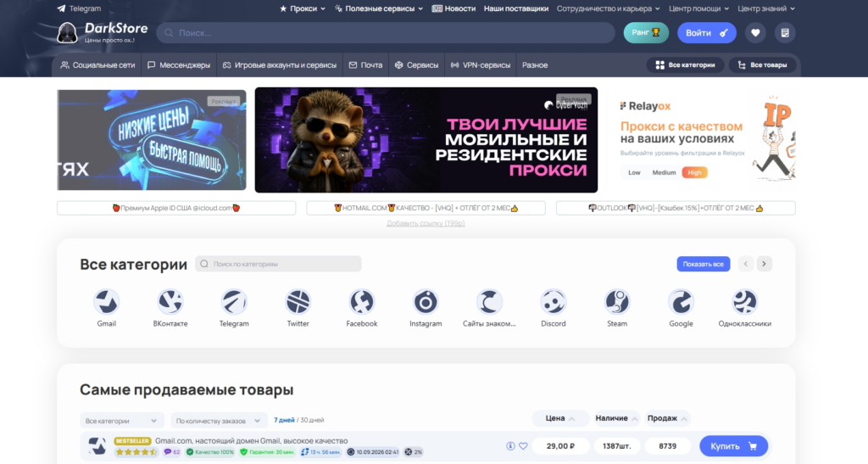Select the Почта category tab
The image size is (868, 464).
pos(365,64)
